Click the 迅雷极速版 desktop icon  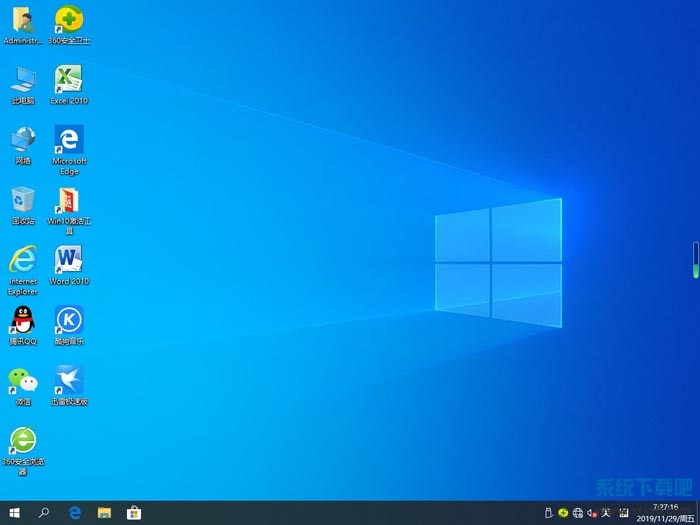[x=68, y=380]
